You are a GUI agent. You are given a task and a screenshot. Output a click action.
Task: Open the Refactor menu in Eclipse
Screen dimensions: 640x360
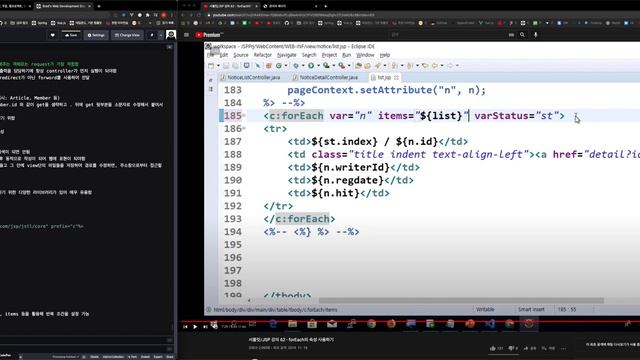pyautogui.click(x=262, y=55)
